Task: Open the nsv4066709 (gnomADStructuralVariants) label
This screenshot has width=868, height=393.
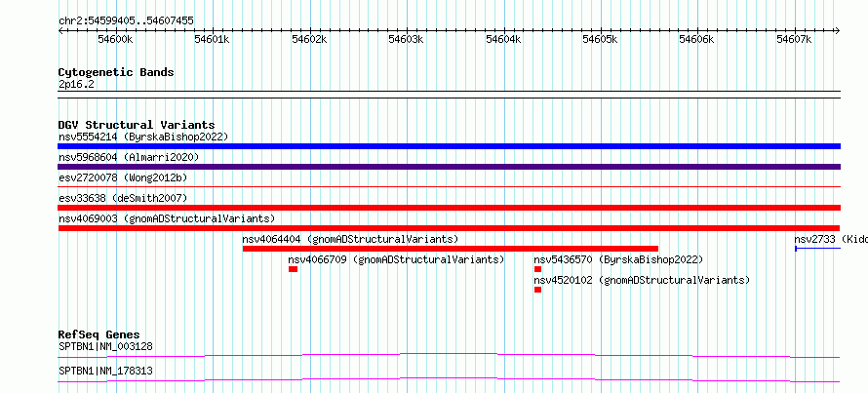Action: click(x=396, y=259)
